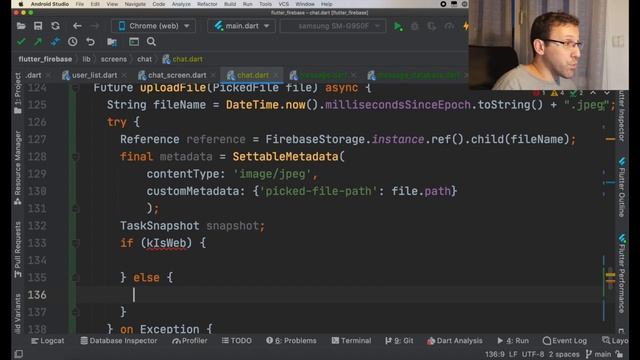Click the Rollback undo-arrow icon
The image size is (640, 360).
click(90, 42)
